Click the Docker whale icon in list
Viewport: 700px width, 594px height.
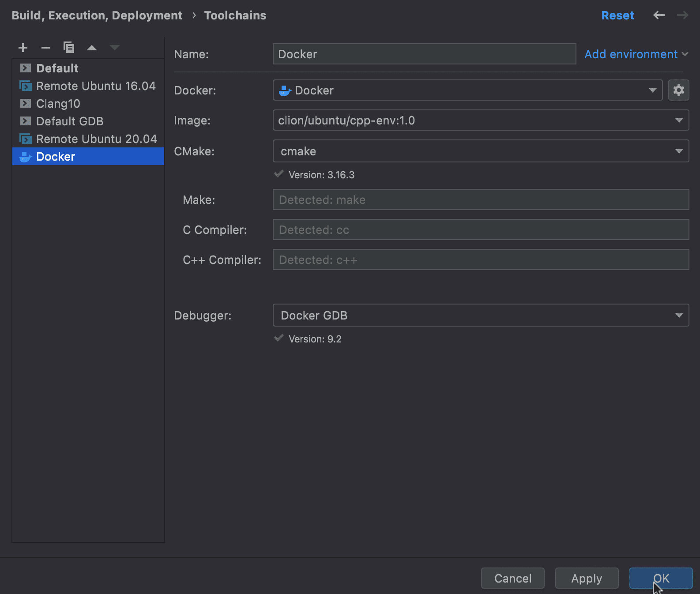click(x=26, y=157)
